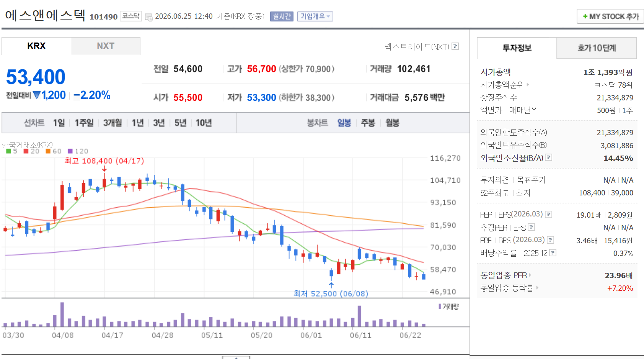This screenshot has width=644, height=359.
Task: Click the foreign ownership ratio 14.45%
Action: (x=618, y=158)
